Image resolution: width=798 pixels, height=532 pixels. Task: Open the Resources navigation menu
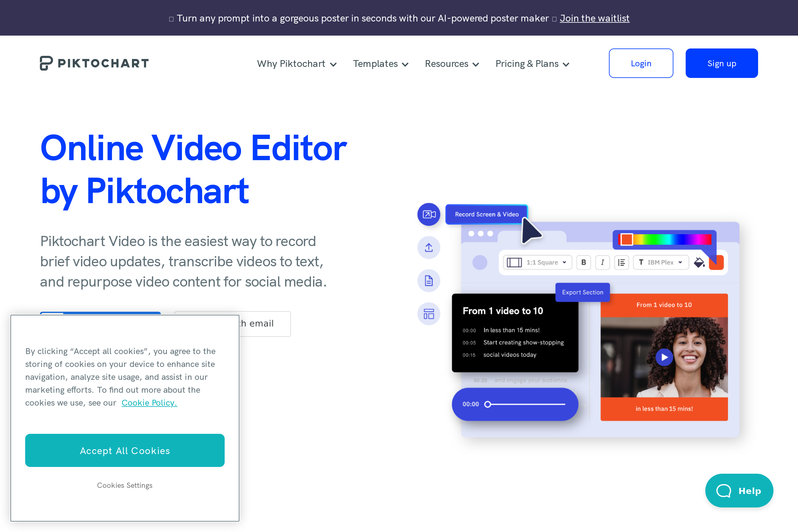452,64
